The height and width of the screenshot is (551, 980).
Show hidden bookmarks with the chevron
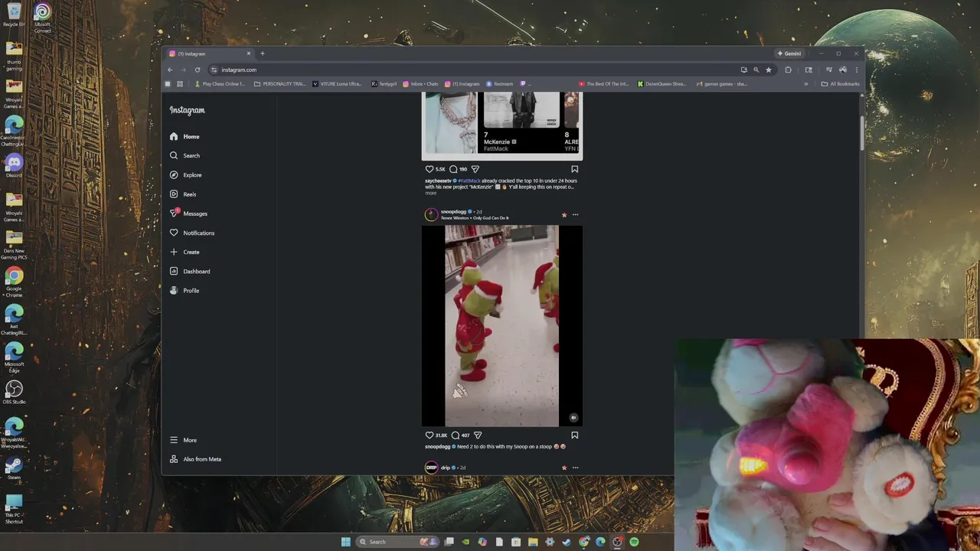coord(805,84)
